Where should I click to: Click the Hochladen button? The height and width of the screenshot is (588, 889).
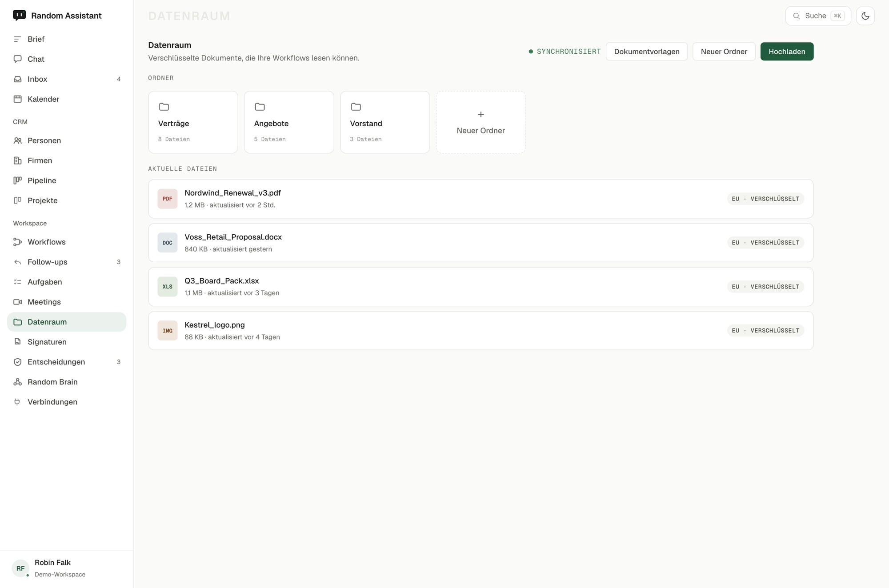point(787,52)
